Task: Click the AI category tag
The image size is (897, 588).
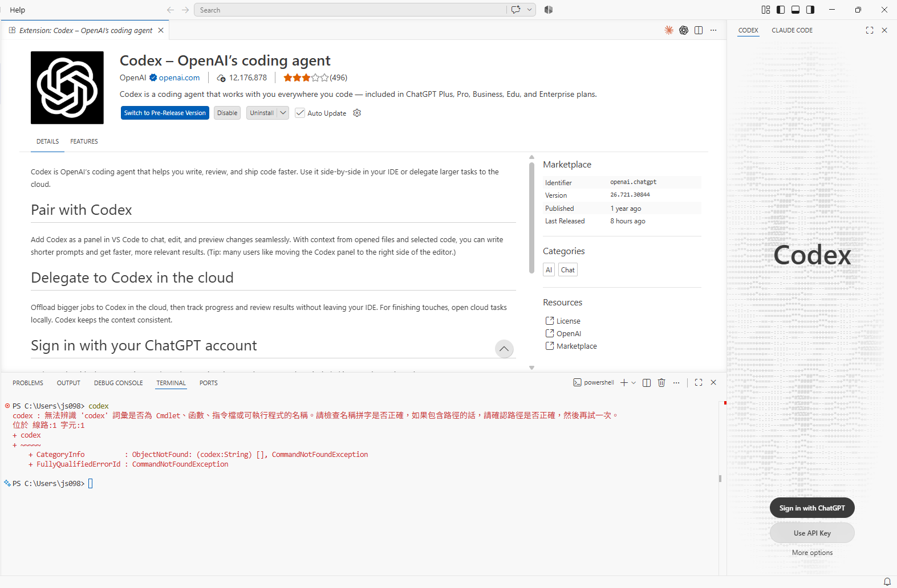Action: pyautogui.click(x=549, y=269)
